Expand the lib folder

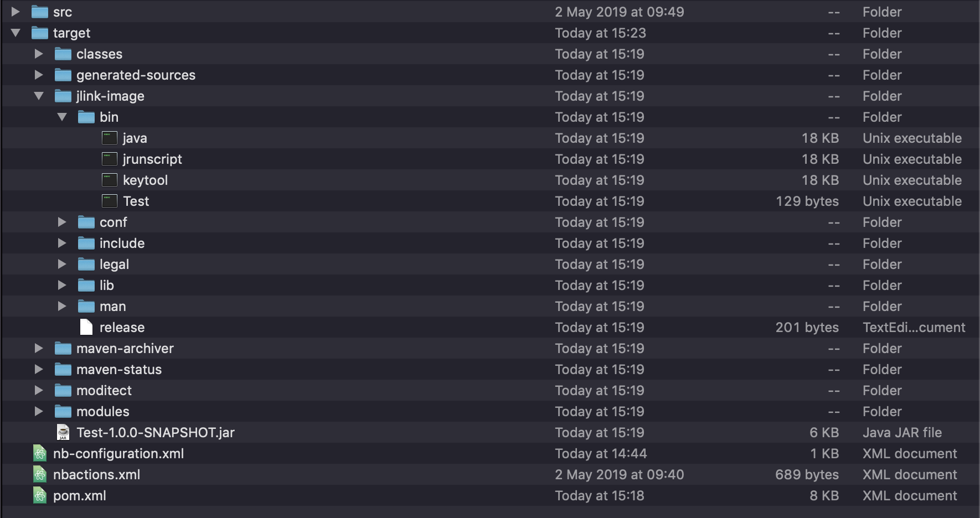coord(62,286)
